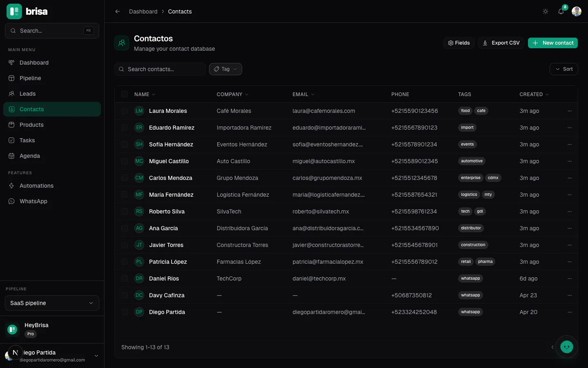Click the LM avatar of Laura Morales
Image resolution: width=588 pixels, height=368 pixels.
pyautogui.click(x=139, y=111)
